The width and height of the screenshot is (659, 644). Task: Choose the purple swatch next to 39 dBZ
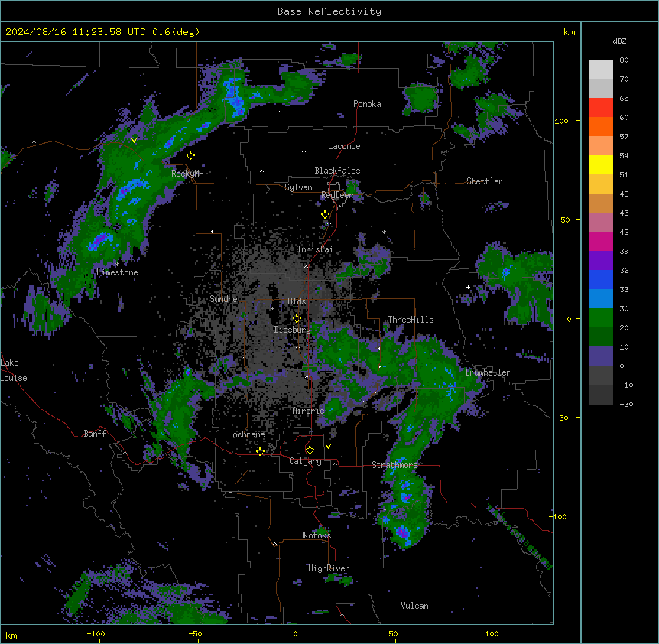click(x=601, y=261)
